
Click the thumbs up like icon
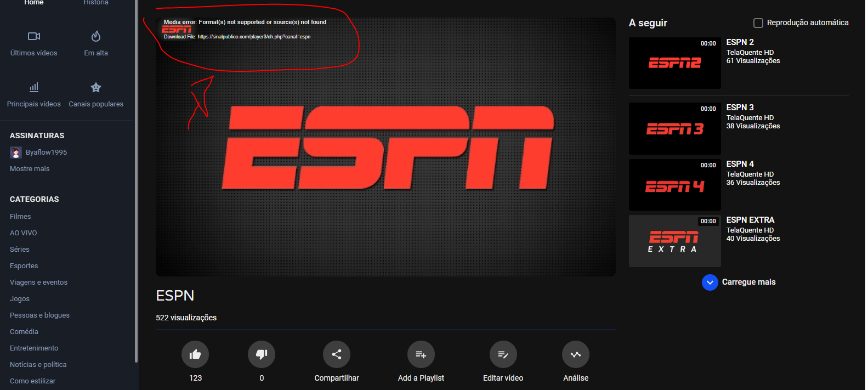point(195,354)
